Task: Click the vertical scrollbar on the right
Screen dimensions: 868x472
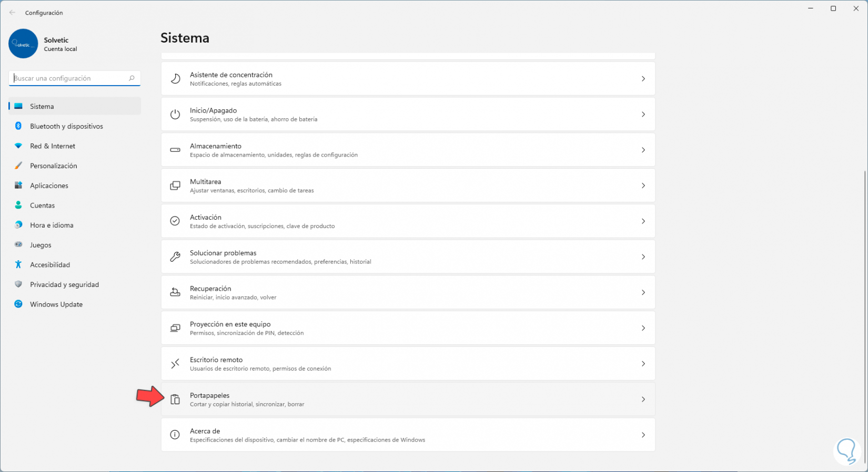Action: (864, 315)
